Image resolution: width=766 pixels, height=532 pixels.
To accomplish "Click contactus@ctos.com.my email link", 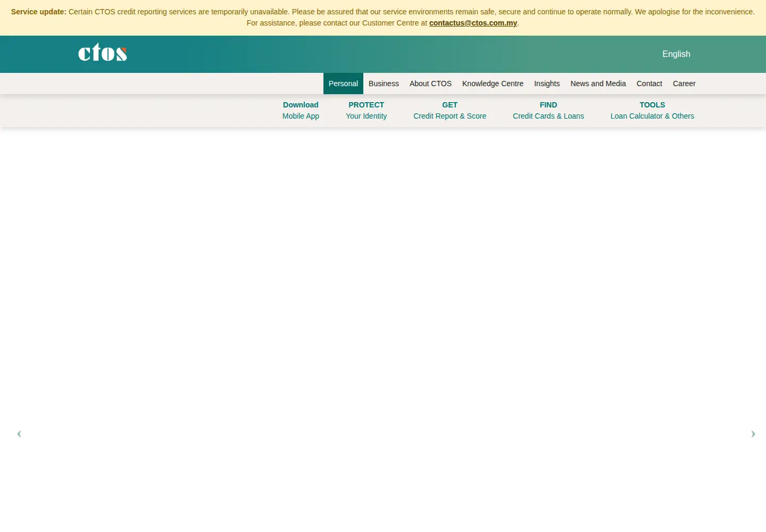I will tap(473, 23).
